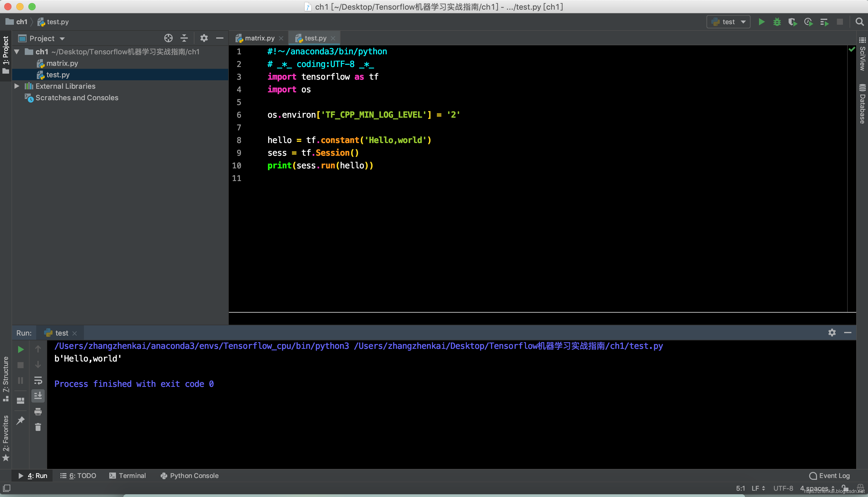Toggle soft-wrap in Run console
The height and width of the screenshot is (497, 868).
coord(38,380)
